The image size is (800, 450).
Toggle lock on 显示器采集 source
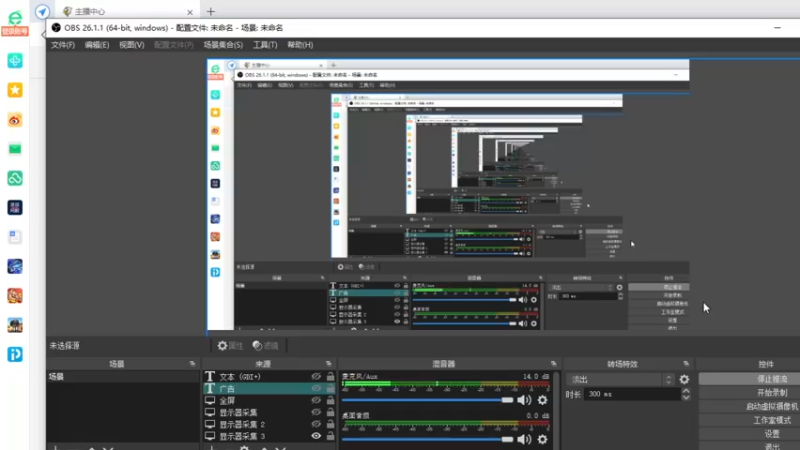331,412
